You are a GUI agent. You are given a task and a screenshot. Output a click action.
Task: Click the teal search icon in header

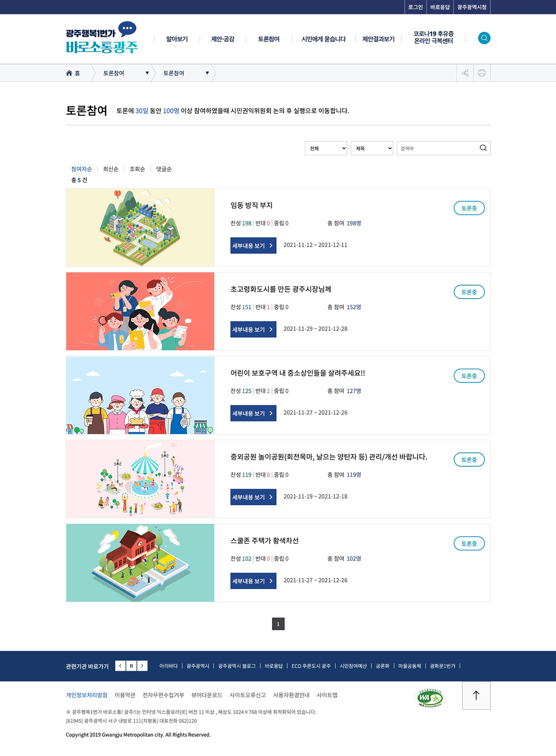point(484,38)
